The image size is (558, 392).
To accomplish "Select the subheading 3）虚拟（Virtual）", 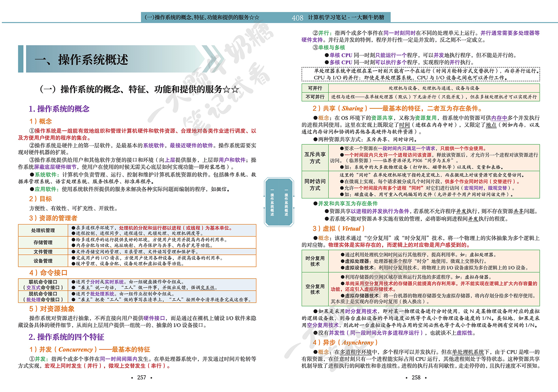I will 339,229.
